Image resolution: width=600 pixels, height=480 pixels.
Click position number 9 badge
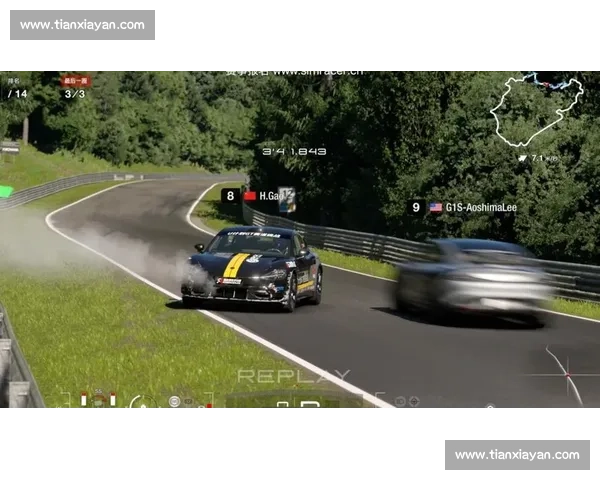416,207
